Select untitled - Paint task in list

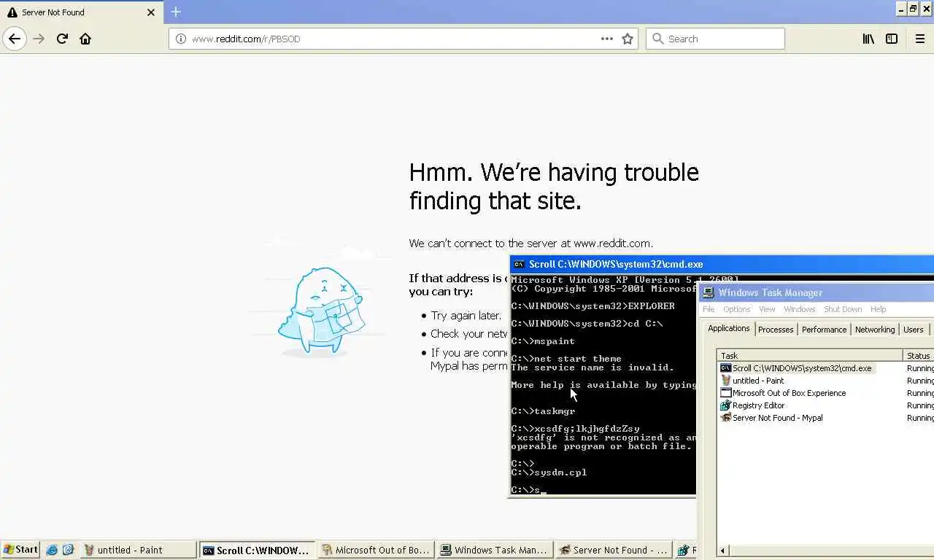[757, 381]
